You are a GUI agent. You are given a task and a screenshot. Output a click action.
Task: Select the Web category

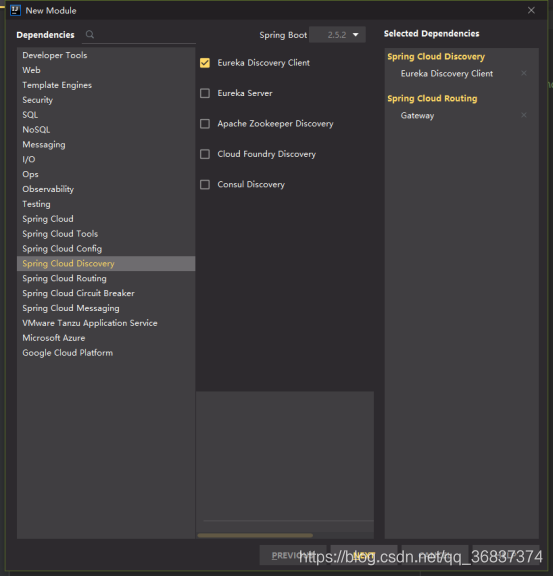[106, 70]
